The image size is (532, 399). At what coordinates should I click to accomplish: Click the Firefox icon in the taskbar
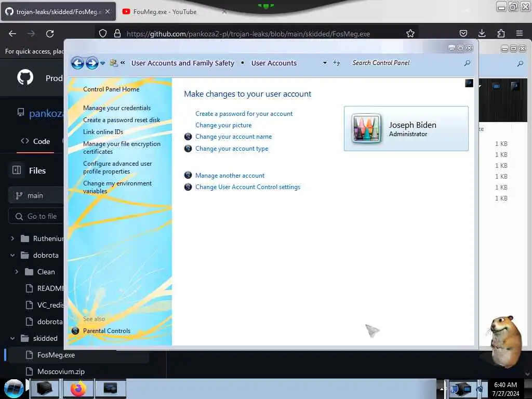tap(78, 389)
